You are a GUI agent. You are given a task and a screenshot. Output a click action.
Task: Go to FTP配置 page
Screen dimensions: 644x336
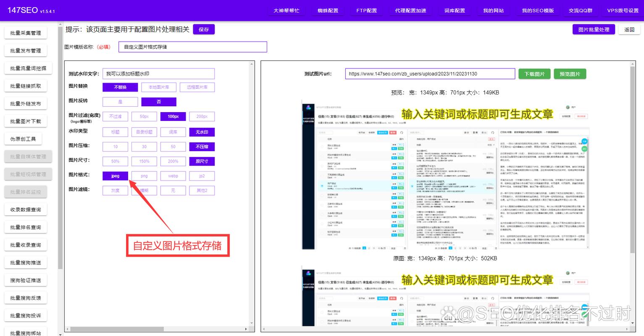pos(366,10)
